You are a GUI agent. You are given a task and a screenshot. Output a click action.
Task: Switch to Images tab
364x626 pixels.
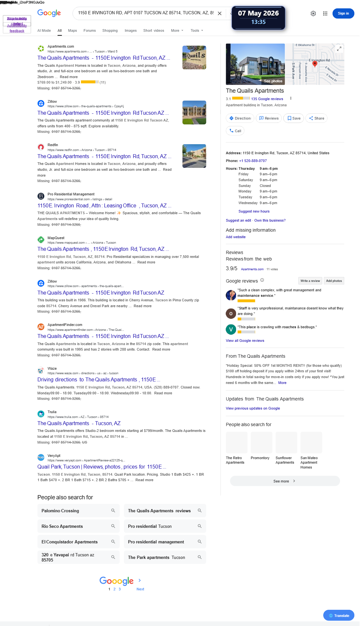click(x=131, y=30)
